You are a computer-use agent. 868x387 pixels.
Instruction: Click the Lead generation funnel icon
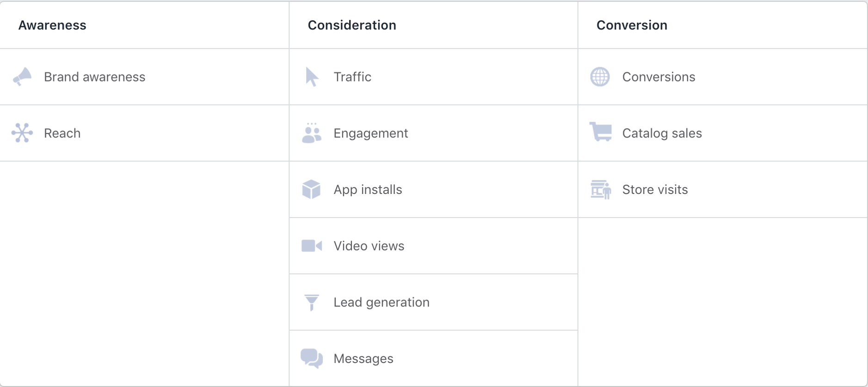(312, 302)
